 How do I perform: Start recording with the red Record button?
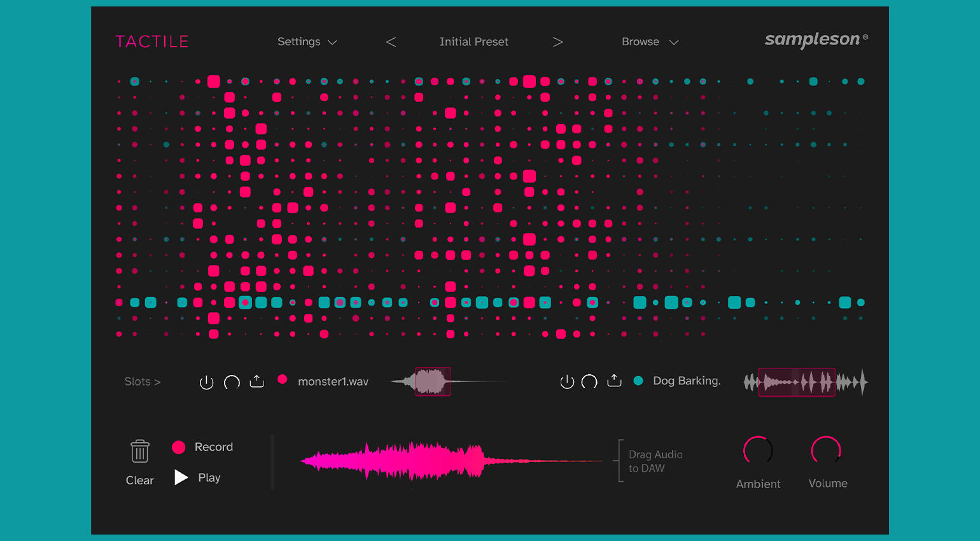click(x=179, y=447)
